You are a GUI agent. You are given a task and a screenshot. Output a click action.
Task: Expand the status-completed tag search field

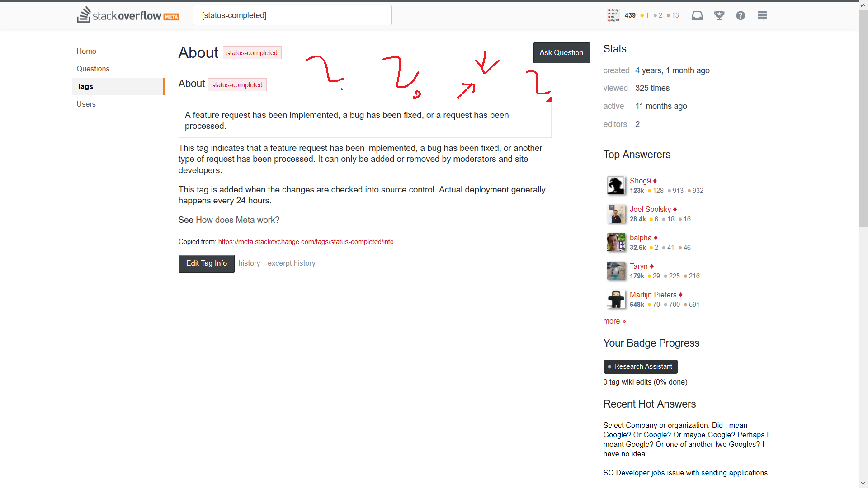[x=292, y=15]
